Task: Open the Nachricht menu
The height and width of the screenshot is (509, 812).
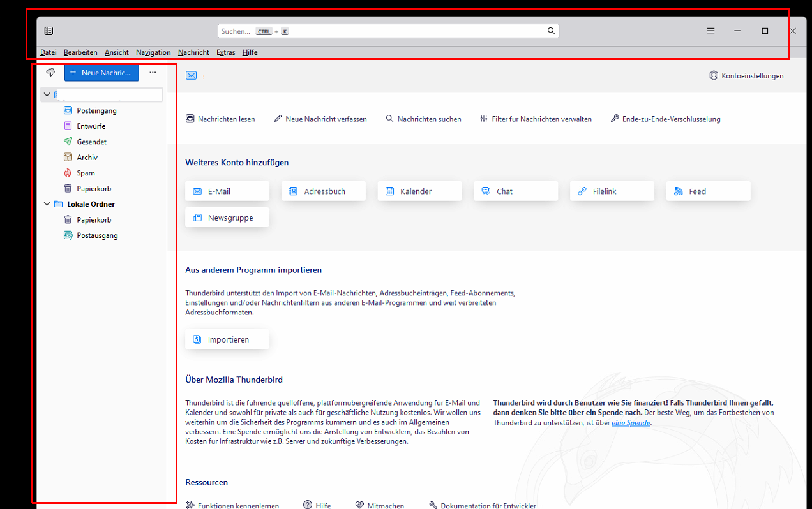Action: coord(193,52)
